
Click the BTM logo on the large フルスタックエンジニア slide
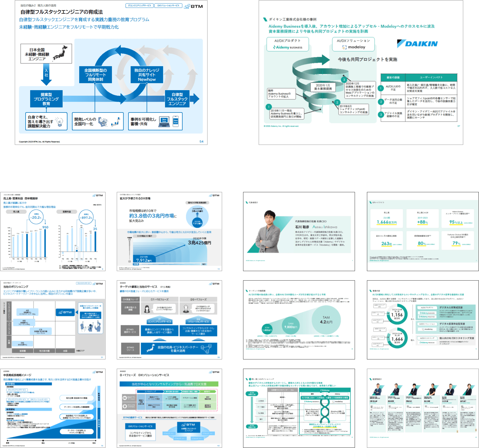(x=193, y=6)
